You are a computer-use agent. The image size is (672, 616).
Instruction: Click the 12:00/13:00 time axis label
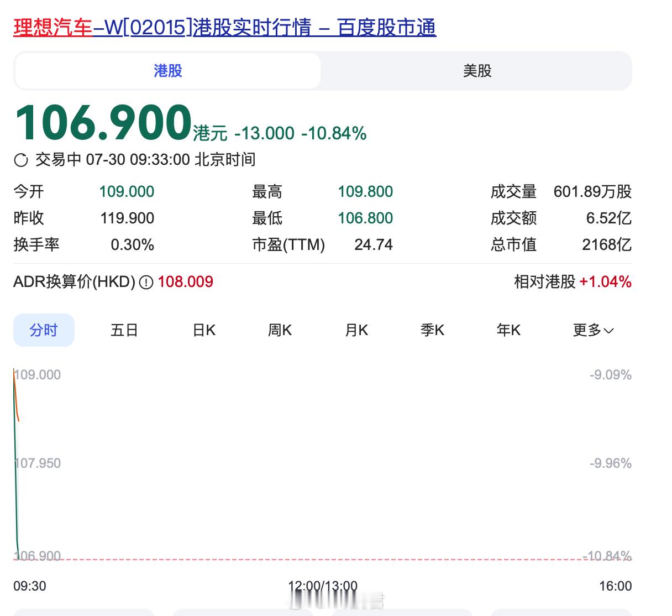tap(323, 586)
